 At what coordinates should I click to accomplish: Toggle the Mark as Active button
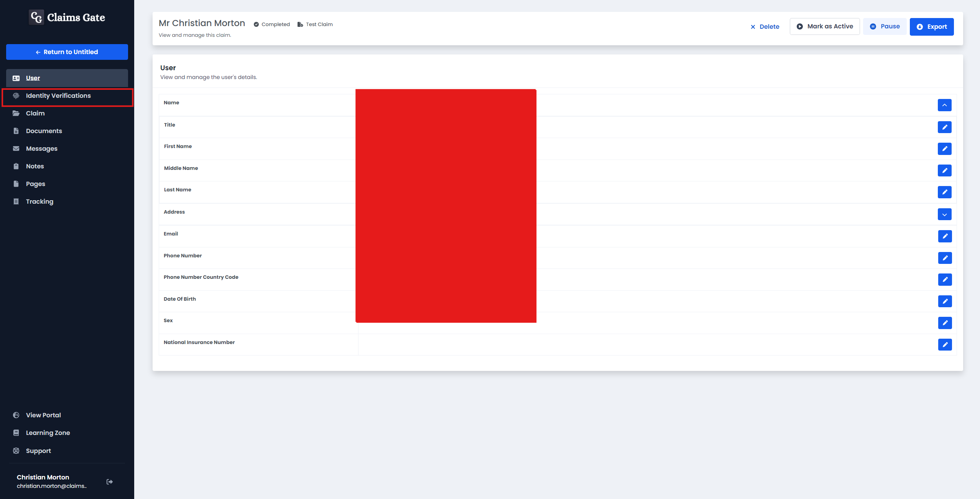824,26
